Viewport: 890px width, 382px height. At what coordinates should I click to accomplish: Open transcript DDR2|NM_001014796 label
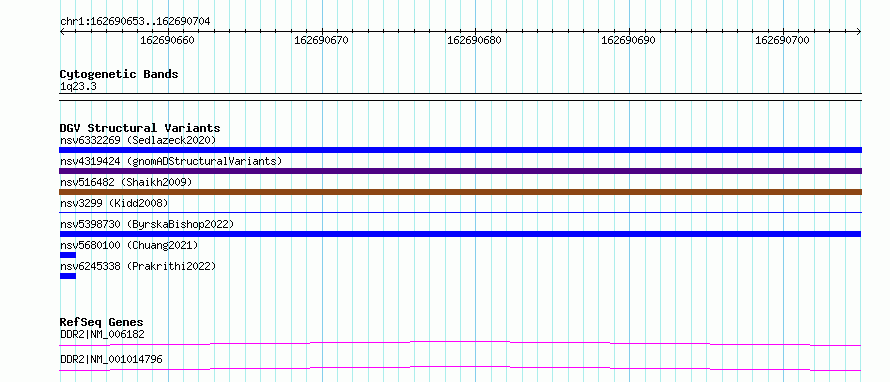click(111, 359)
